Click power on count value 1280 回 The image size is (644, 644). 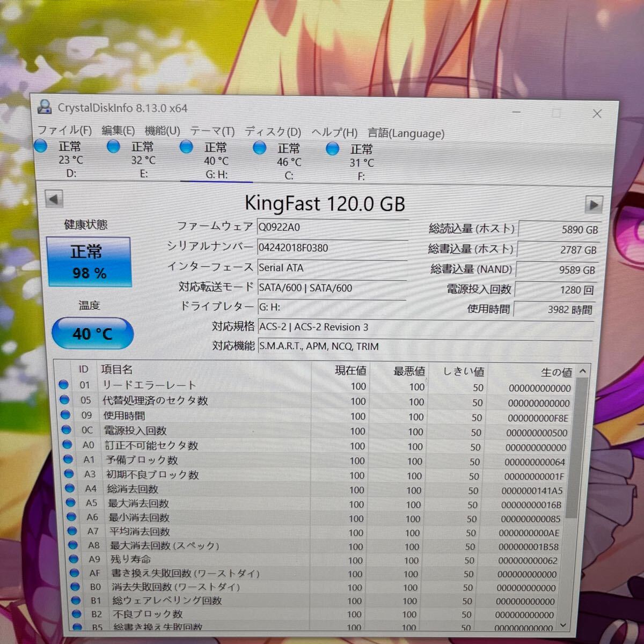555,290
